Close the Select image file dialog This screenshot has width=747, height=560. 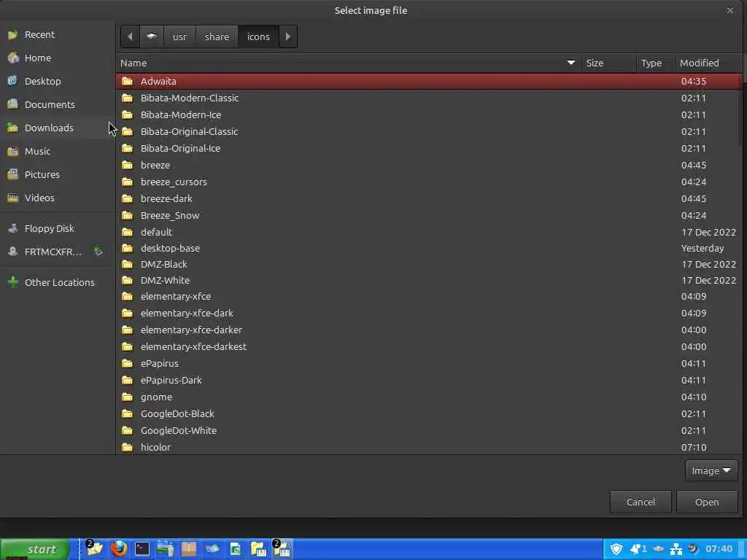pyautogui.click(x=729, y=10)
